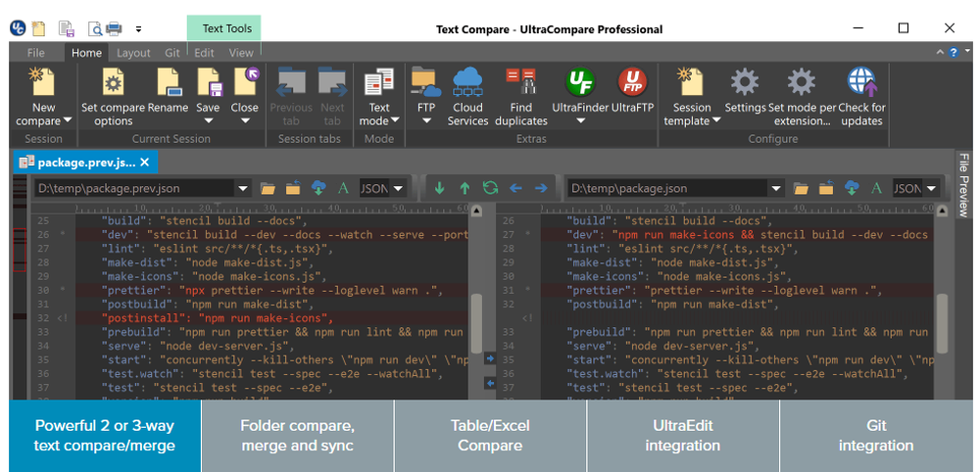Expand the UltraFinder dropdown arrow
Image resolution: width=980 pixels, height=472 pixels.
pos(580,120)
